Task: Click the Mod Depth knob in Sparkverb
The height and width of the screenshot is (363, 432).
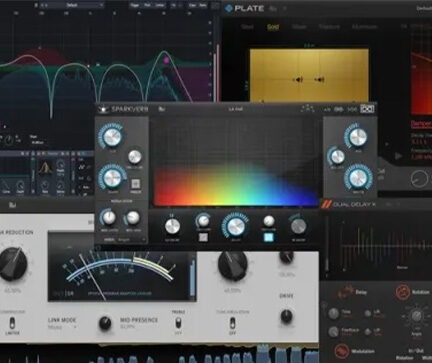Action: pos(108,218)
